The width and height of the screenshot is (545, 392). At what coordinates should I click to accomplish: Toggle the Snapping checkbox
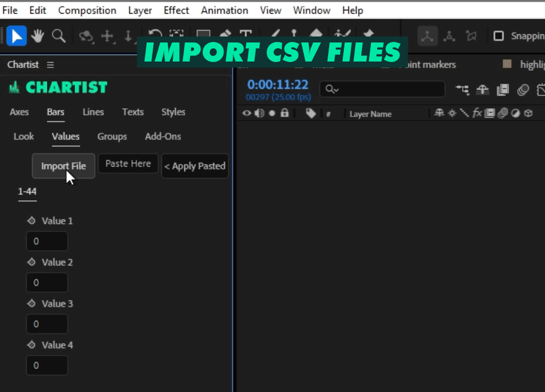pos(498,36)
